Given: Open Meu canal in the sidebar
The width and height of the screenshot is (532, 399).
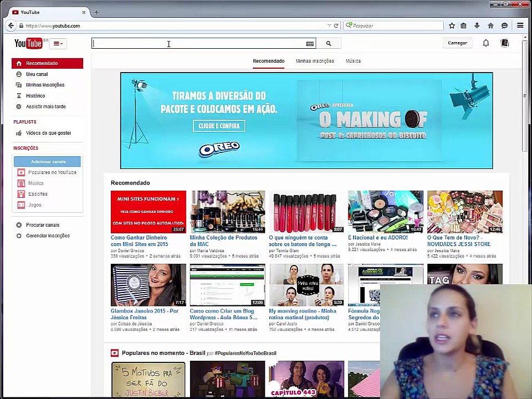Looking at the screenshot, I should (x=37, y=74).
